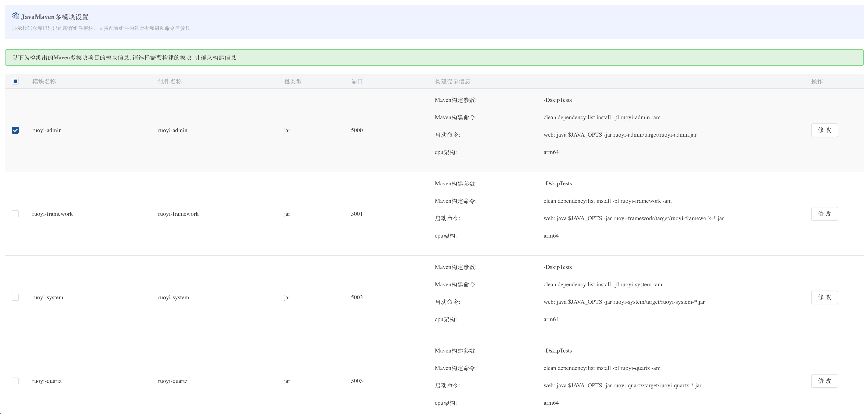Click the 组件名称 column header
The image size is (868, 414).
(x=170, y=81)
